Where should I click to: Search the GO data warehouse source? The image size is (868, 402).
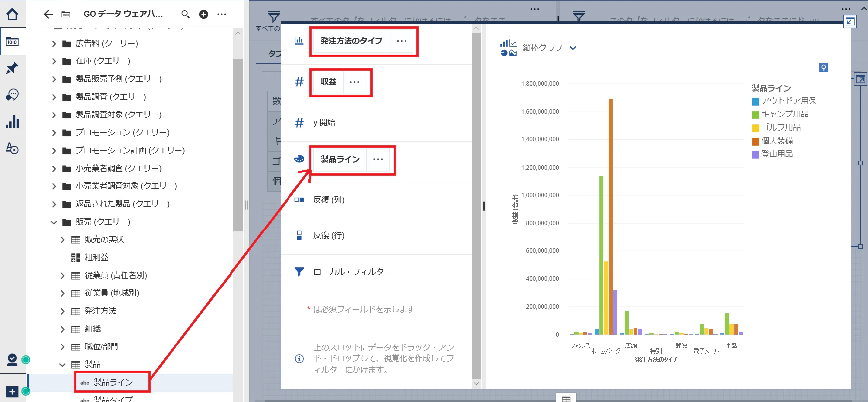pos(185,14)
